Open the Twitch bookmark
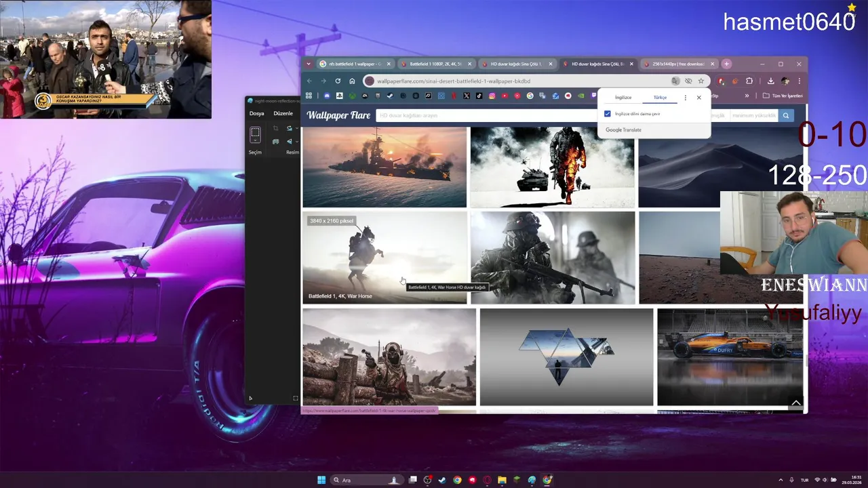The width and height of the screenshot is (868, 488). 593,96
